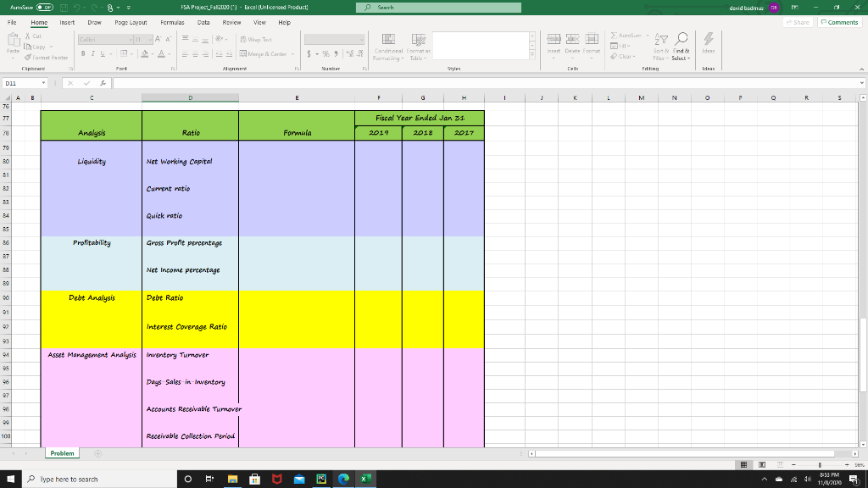
Task: Click Merge & Center
Action: pos(264,53)
